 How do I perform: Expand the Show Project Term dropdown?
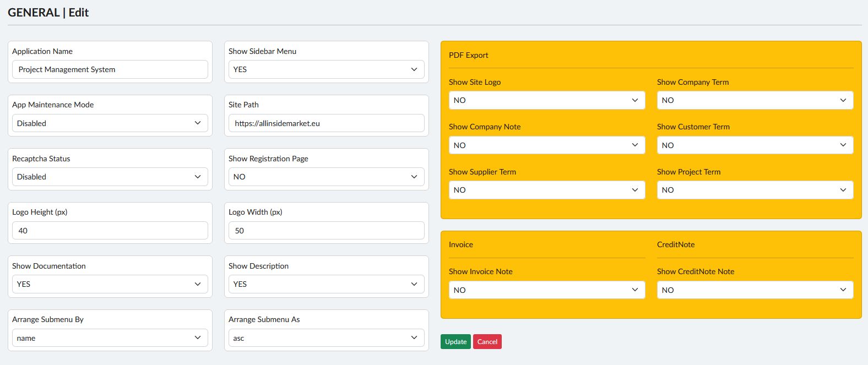tap(755, 190)
